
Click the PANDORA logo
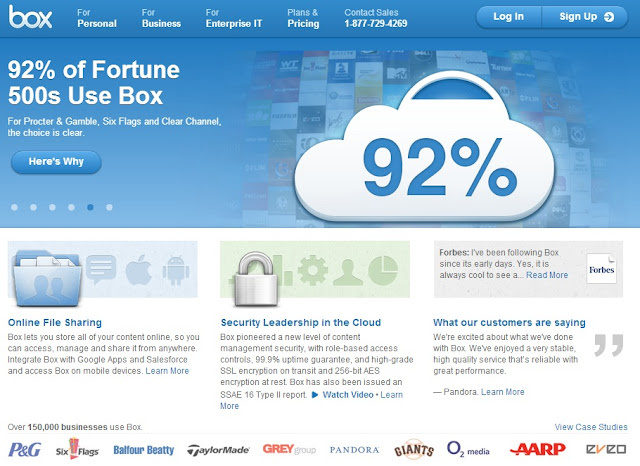click(x=354, y=450)
